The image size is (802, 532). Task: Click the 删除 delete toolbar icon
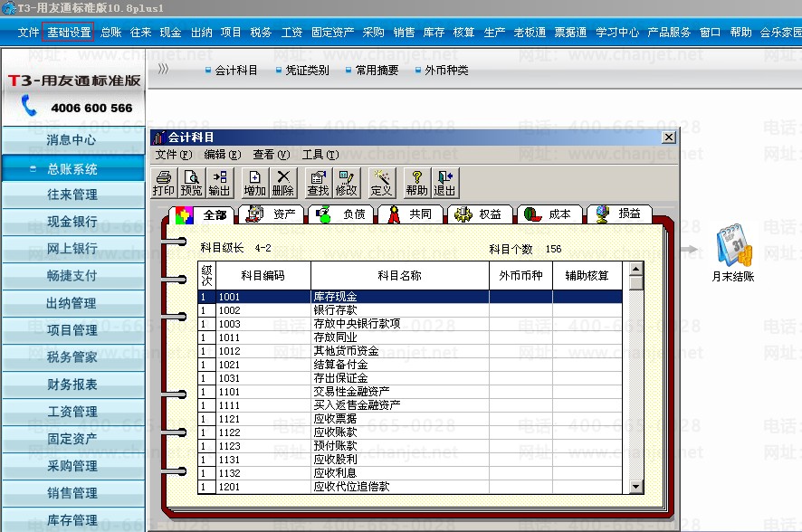[282, 183]
